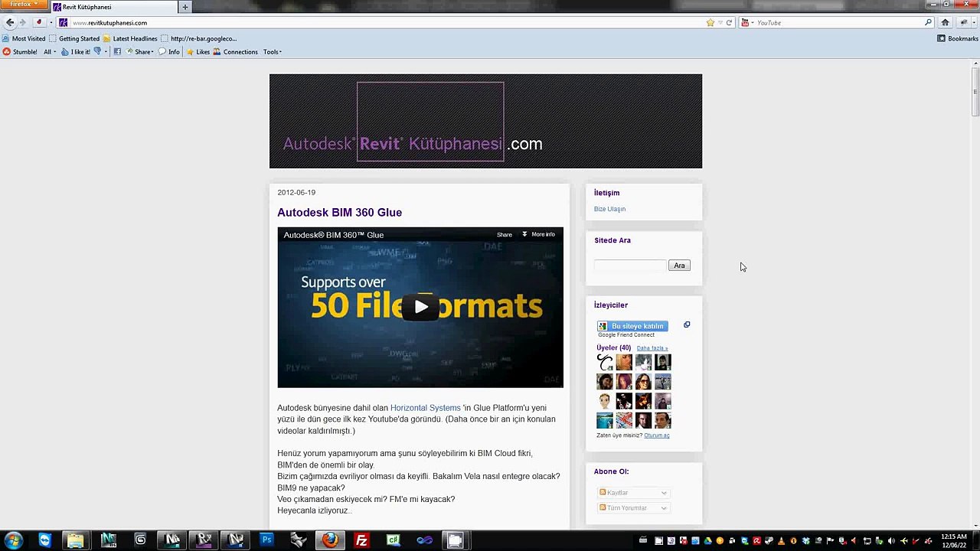The width and height of the screenshot is (980, 551).
Task: Open the Getting Started bookmark
Action: tap(74, 38)
